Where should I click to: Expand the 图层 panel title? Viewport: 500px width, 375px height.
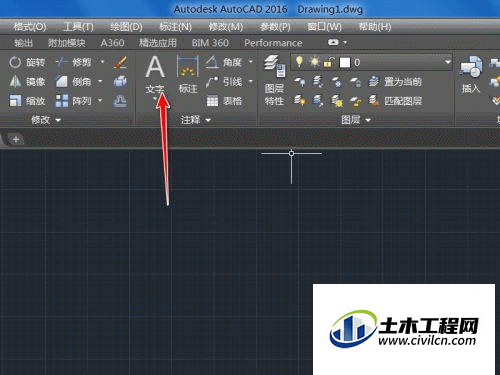coord(356,120)
